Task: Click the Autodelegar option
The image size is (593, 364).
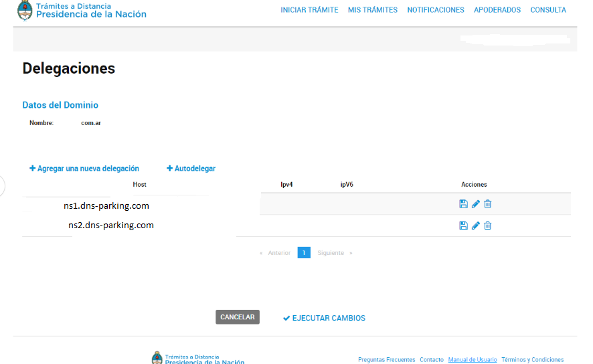Action: coord(191,169)
